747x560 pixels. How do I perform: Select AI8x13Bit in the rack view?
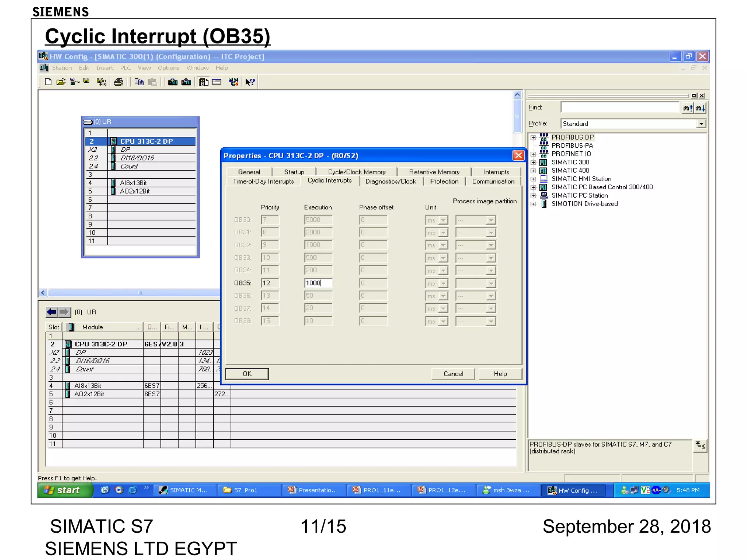[x=133, y=183]
